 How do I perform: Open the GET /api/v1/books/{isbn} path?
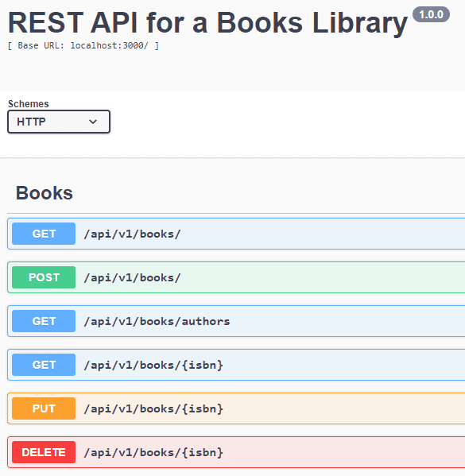(x=153, y=366)
